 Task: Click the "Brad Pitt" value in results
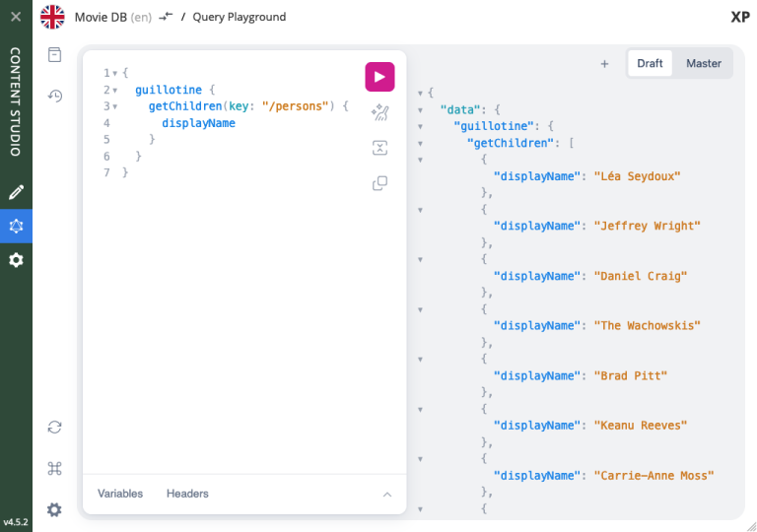click(630, 376)
